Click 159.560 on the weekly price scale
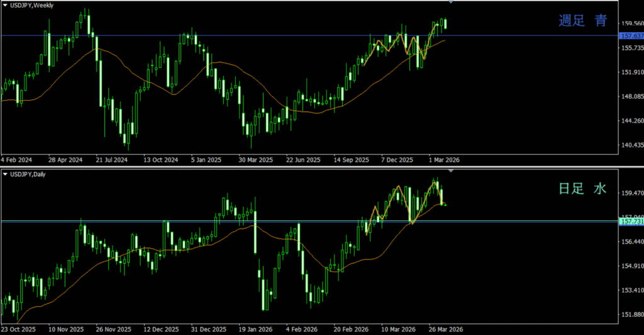 (631, 23)
